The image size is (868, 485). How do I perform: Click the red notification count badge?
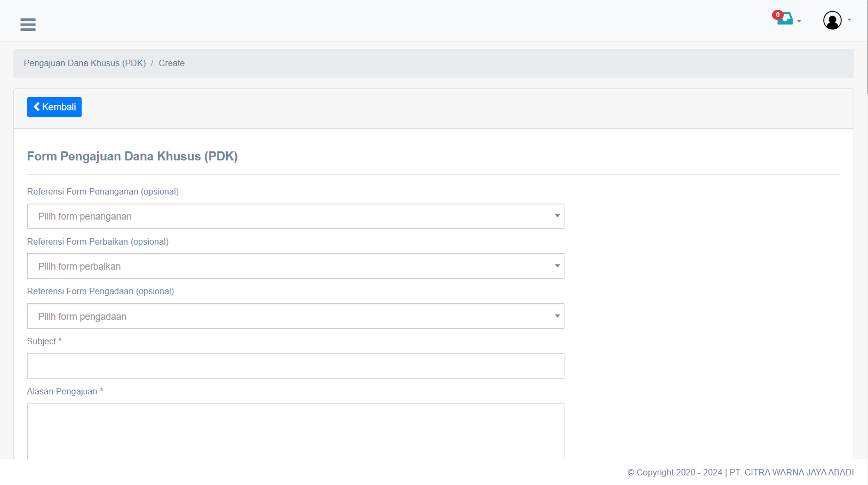click(777, 15)
